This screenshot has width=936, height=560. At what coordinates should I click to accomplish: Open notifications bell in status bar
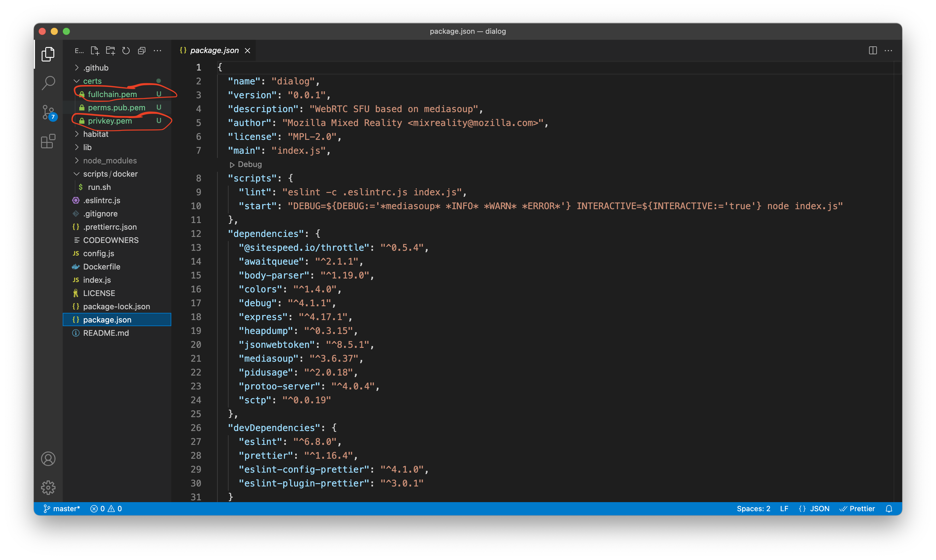[889, 509]
